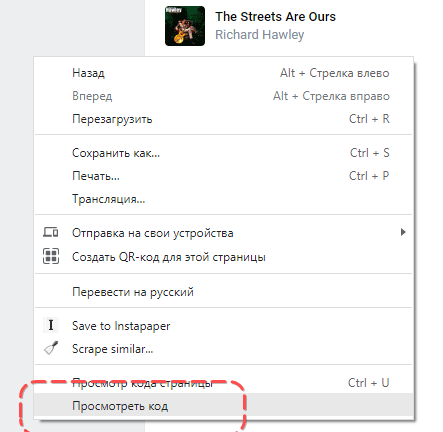Screen dimensions: 443x432
Task: Click the Scrape similar scraper icon
Action: pyautogui.click(x=51, y=348)
